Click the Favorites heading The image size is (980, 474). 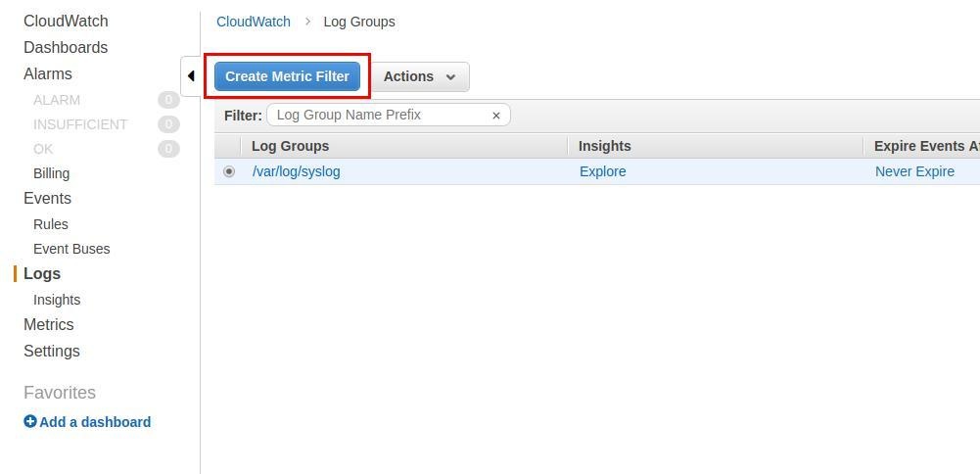coord(60,393)
